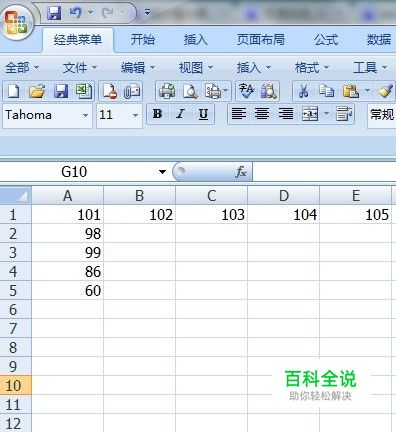This screenshot has width=396, height=432.
Task: Customize Quick Access Toolbar dropdown
Action: point(147,13)
